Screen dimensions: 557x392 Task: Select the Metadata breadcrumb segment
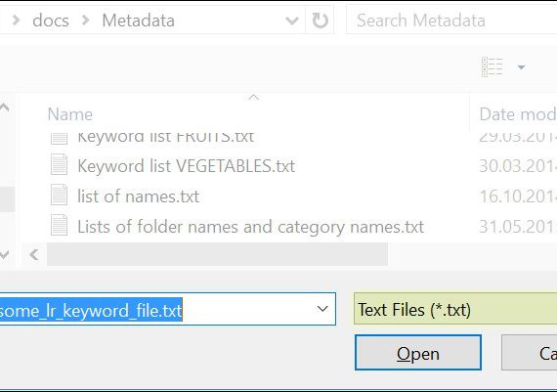coord(138,21)
